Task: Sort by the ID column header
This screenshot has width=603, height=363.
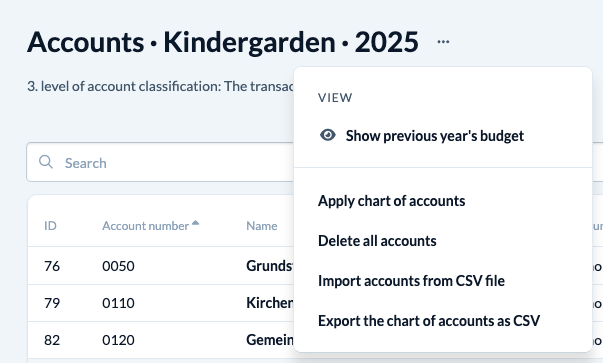Action: click(50, 226)
